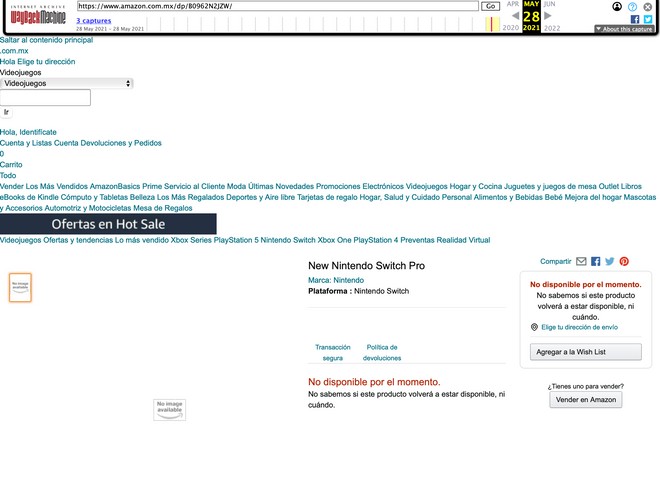Click 2021 capture marker on timeline
660x491 pixels.
tap(492, 24)
